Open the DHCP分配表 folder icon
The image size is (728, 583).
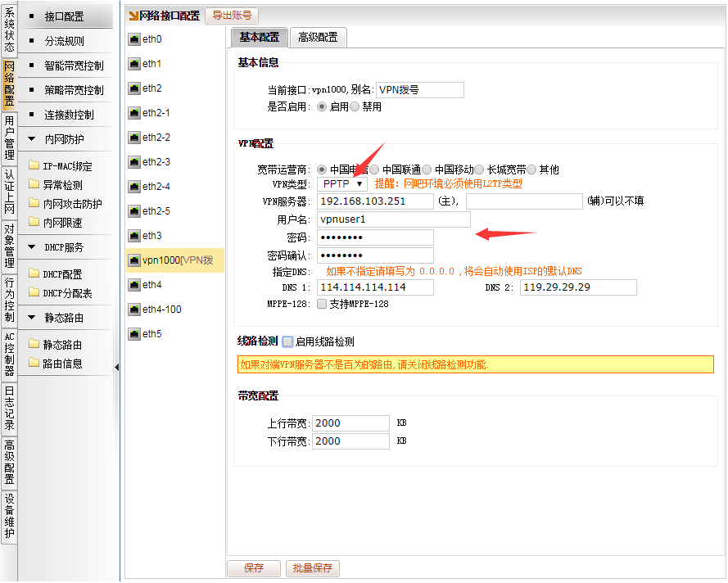click(x=34, y=293)
